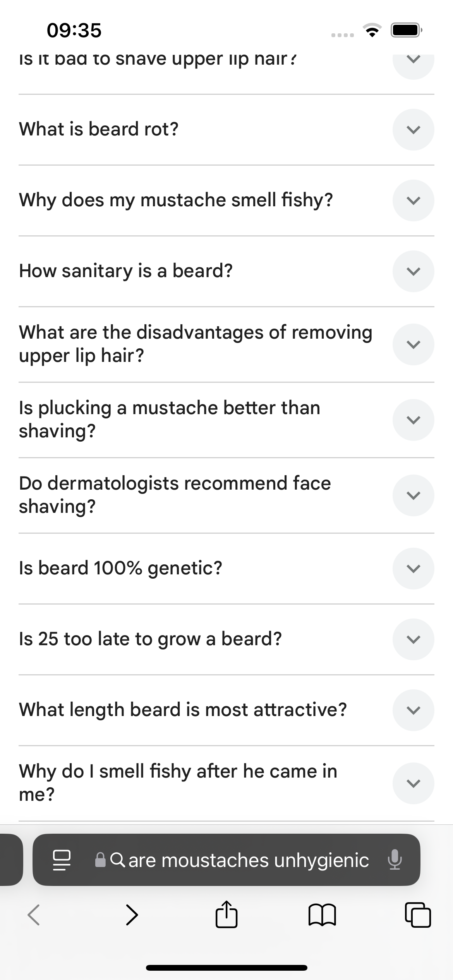Tap the address bar search text
The width and height of the screenshot is (453, 980).
pos(248,860)
